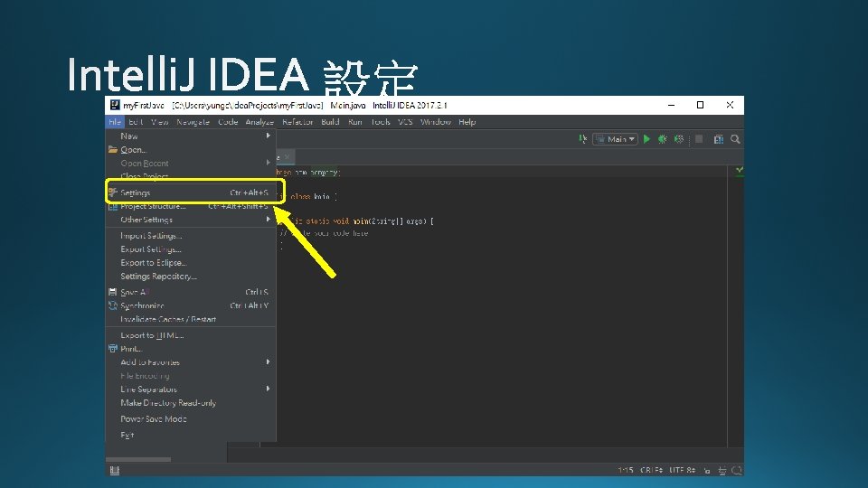Click the notifications icon at status bar end
The width and height of the screenshot is (868, 488).
point(736,470)
